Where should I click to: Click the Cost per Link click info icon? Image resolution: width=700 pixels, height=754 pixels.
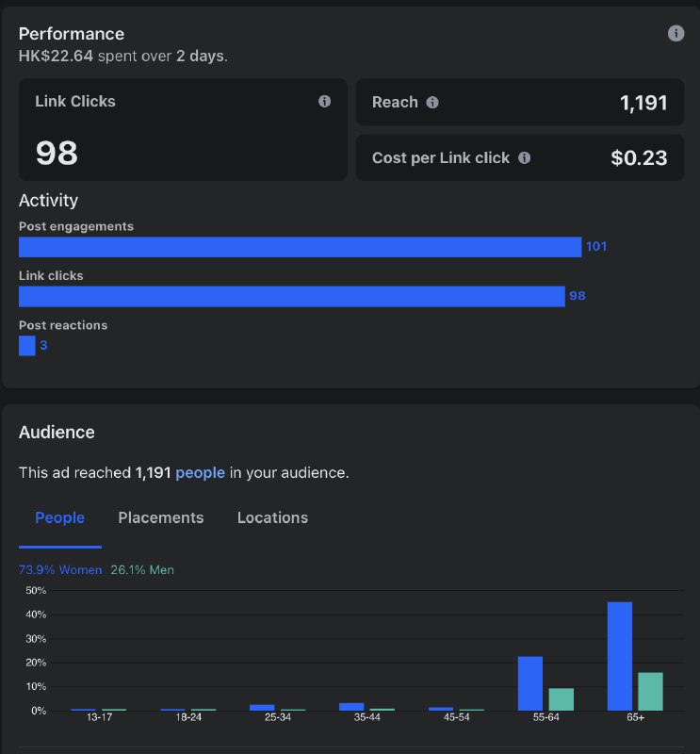(x=525, y=157)
